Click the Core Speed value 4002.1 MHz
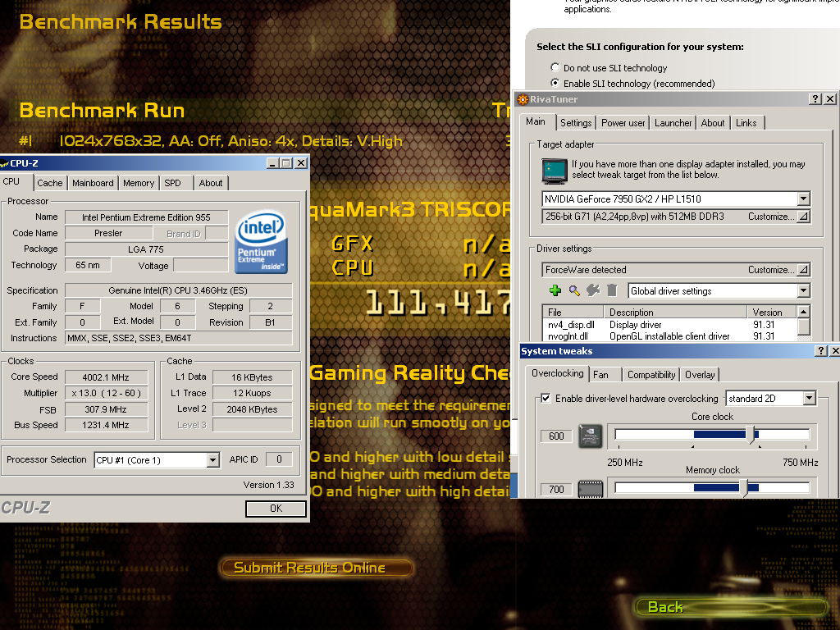This screenshot has width=840, height=630. 106,377
